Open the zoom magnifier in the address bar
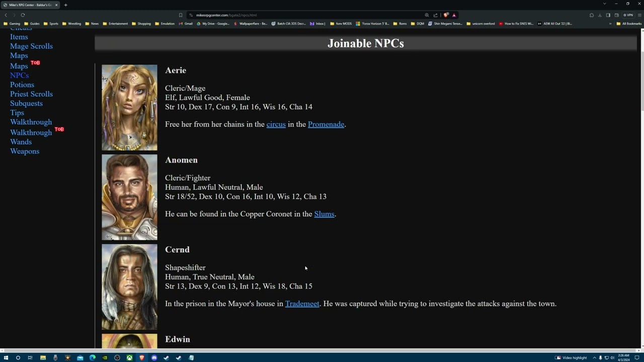Screen dimensions: 644x362 (427, 15)
